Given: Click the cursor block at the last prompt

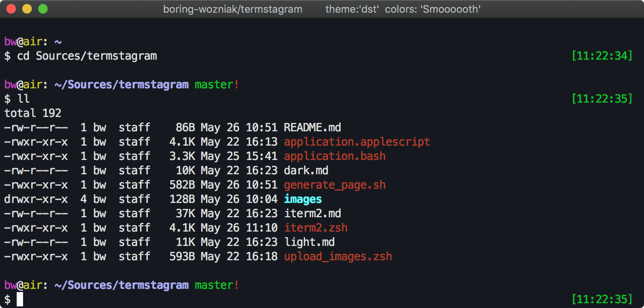Looking at the screenshot, I should coord(20,299).
